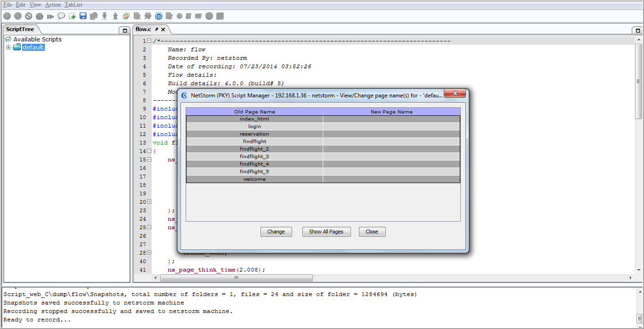Click the grey refresh circle toolbar icon
The height and width of the screenshot is (329, 644).
point(209,16)
